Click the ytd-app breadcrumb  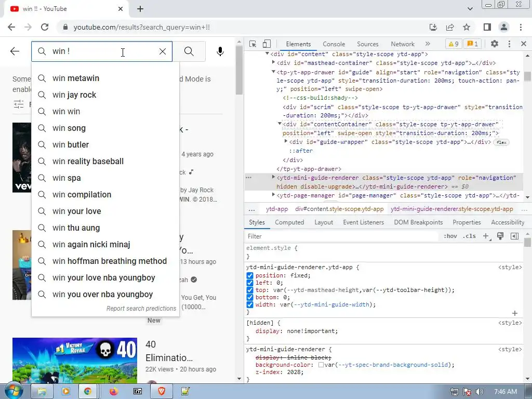277,209
